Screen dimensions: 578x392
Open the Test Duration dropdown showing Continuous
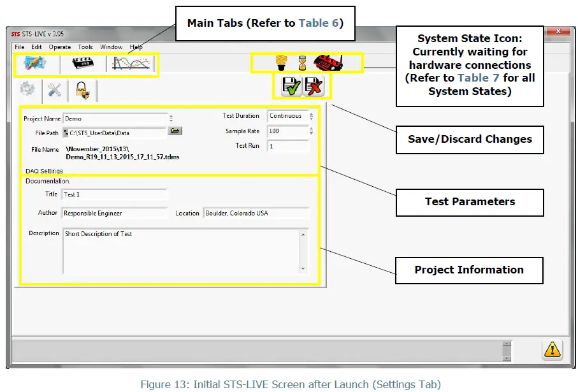pos(310,116)
